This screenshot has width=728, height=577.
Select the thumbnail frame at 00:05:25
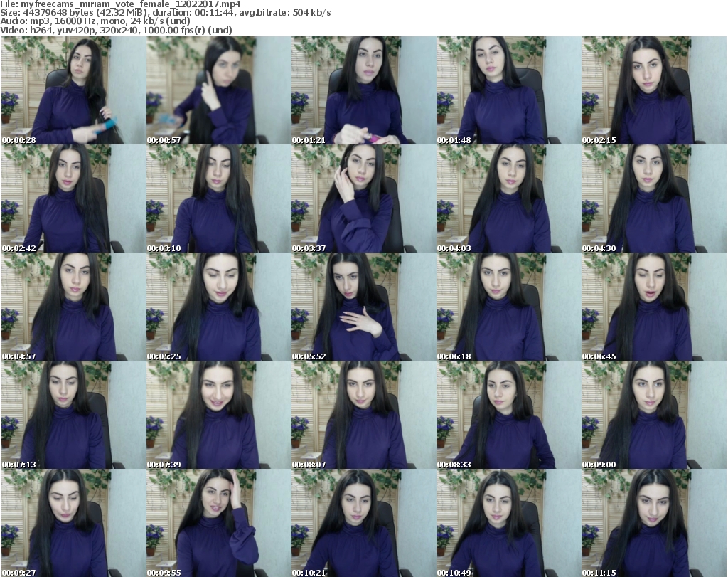[x=219, y=307]
